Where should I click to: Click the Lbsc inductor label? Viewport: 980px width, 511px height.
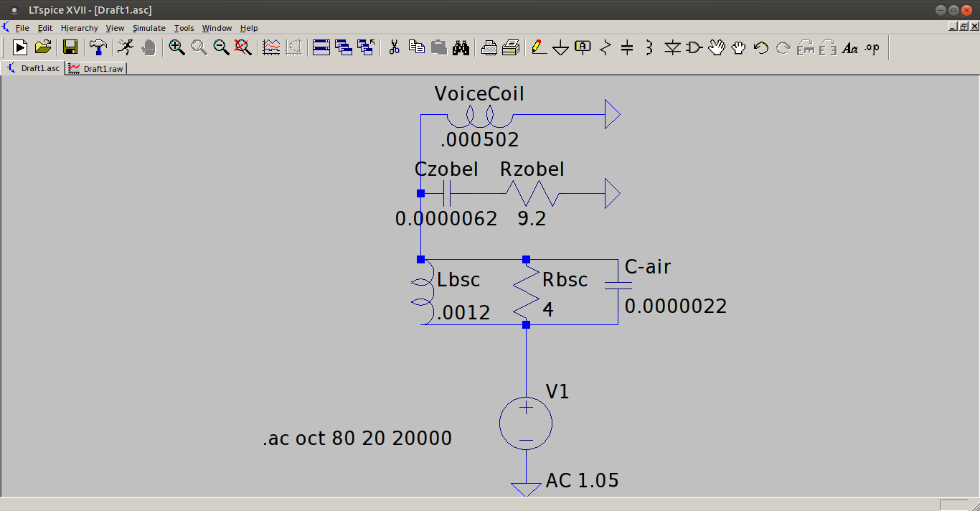tap(458, 280)
